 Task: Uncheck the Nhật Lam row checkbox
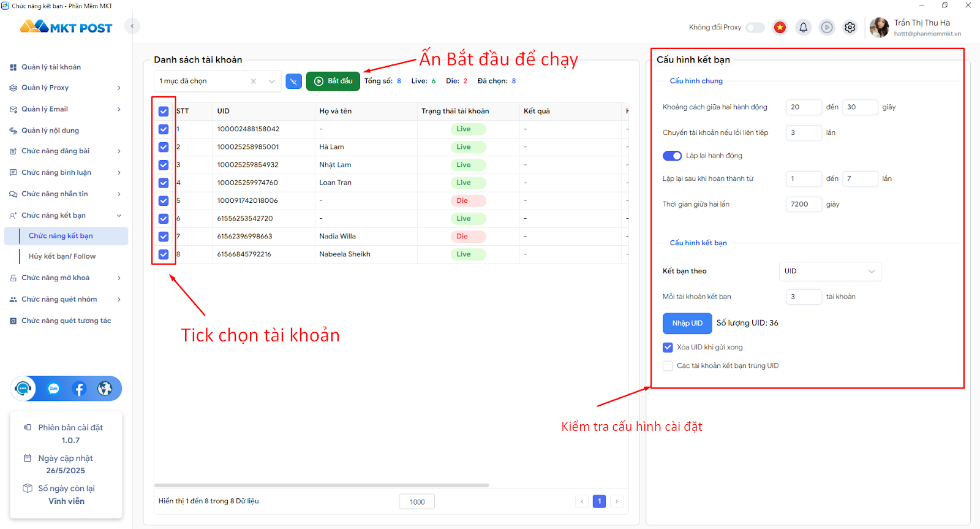[164, 165]
